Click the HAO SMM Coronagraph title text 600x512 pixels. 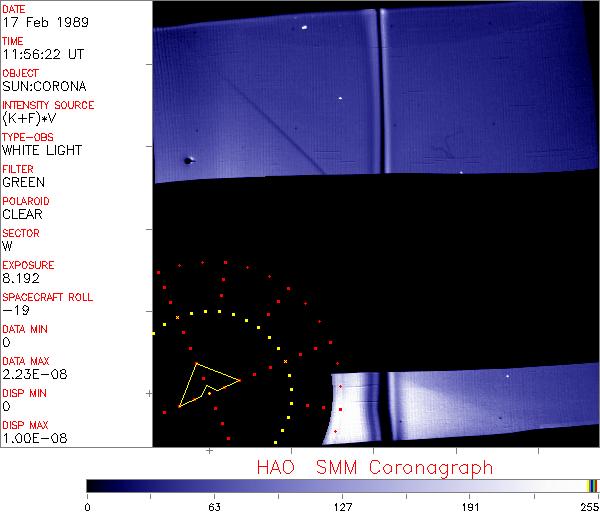[x=375, y=466]
